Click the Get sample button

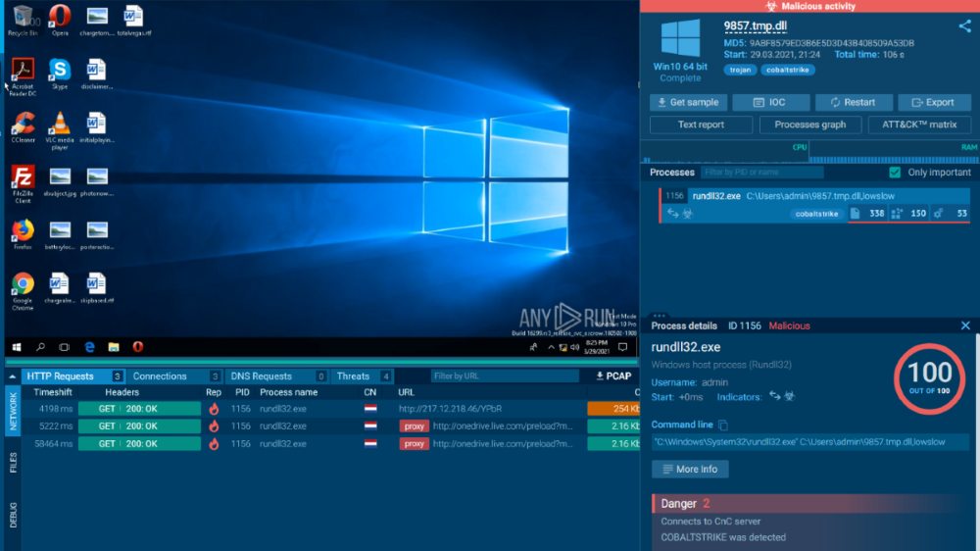point(688,103)
